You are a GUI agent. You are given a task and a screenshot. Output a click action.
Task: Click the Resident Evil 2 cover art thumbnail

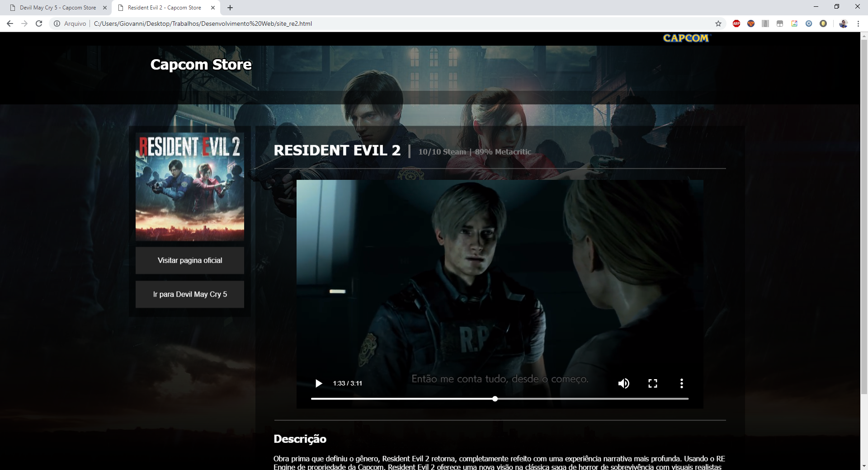[x=190, y=187]
